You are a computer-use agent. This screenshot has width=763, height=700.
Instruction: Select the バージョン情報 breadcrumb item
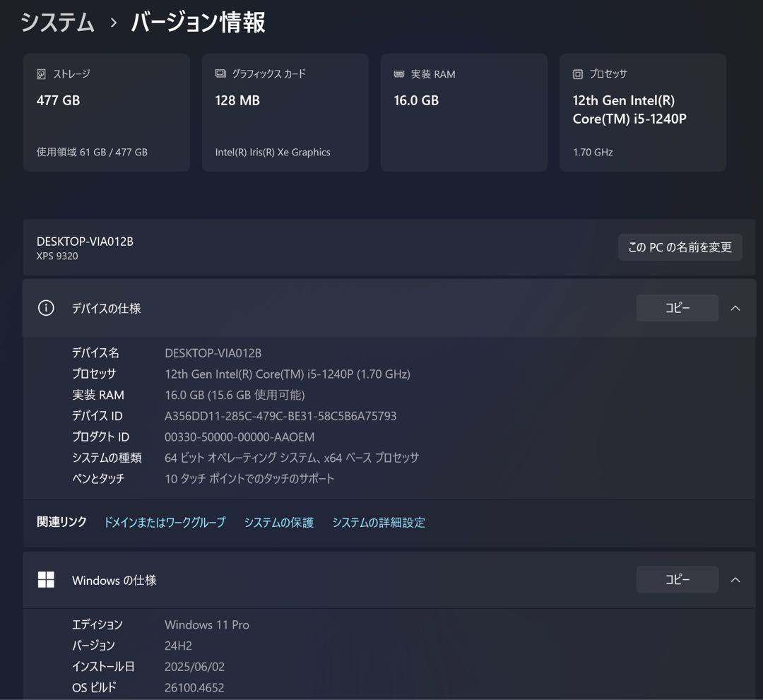click(196, 22)
